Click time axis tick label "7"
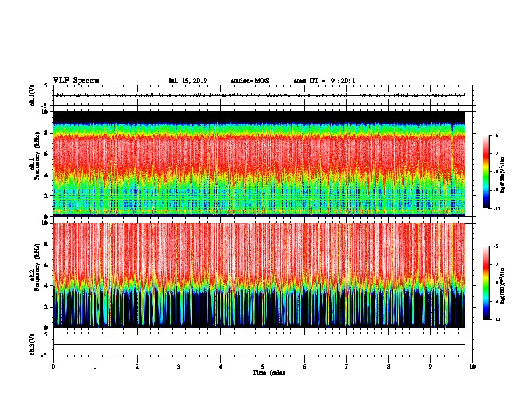532x411 pixels. click(x=347, y=367)
